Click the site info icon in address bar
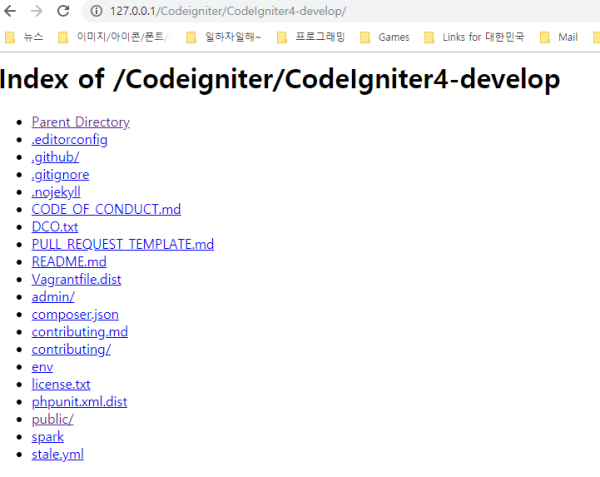 coord(97,11)
